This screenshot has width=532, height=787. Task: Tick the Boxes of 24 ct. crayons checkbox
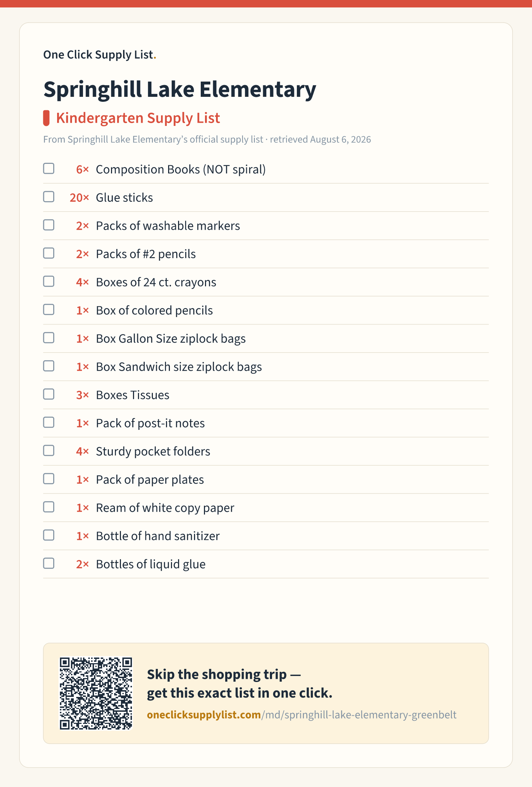[x=49, y=281]
